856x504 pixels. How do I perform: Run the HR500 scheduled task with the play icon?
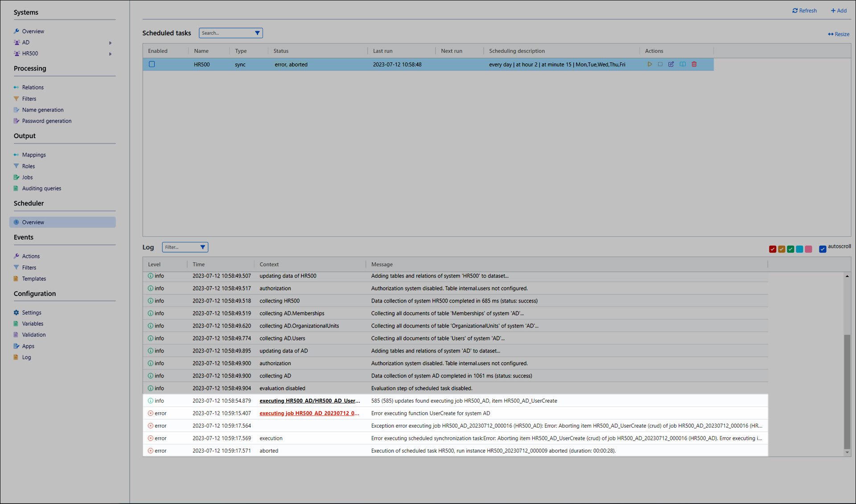pos(650,64)
